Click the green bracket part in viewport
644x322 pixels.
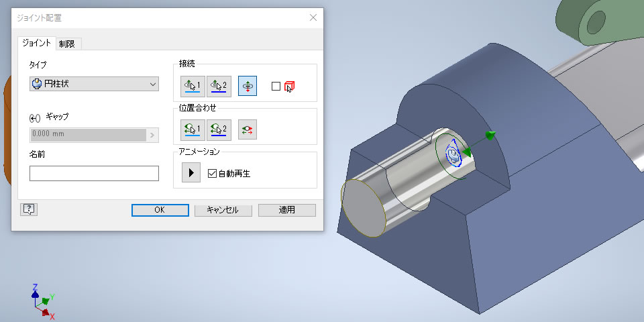pos(600,23)
